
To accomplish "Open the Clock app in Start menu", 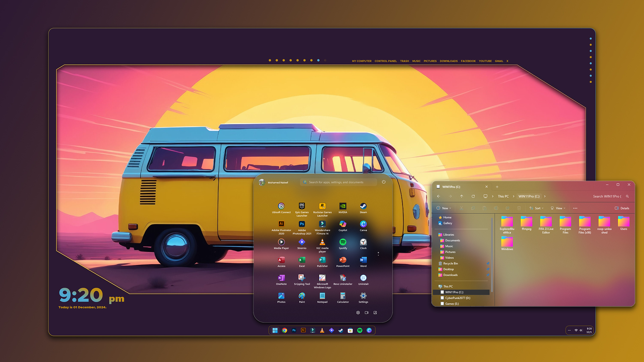I will pos(363,244).
